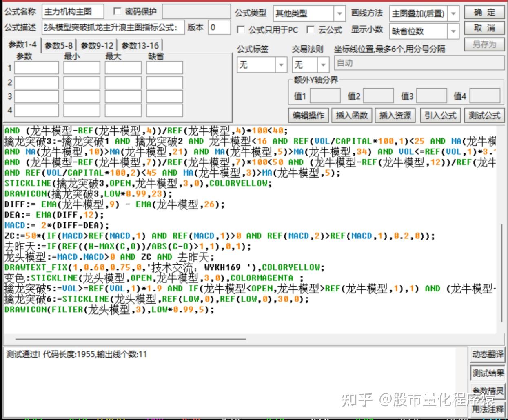
Task: Click parameter row 1 name field
Action: click(x=37, y=68)
